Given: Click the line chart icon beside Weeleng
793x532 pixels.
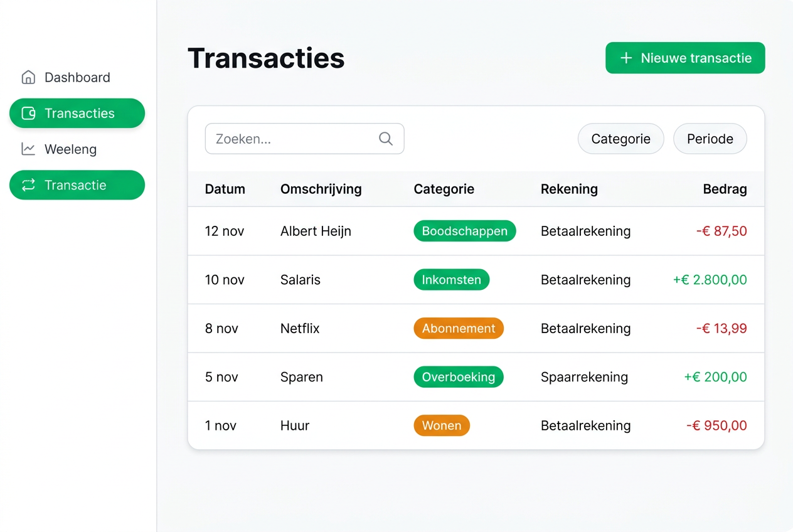Looking at the screenshot, I should coord(28,149).
